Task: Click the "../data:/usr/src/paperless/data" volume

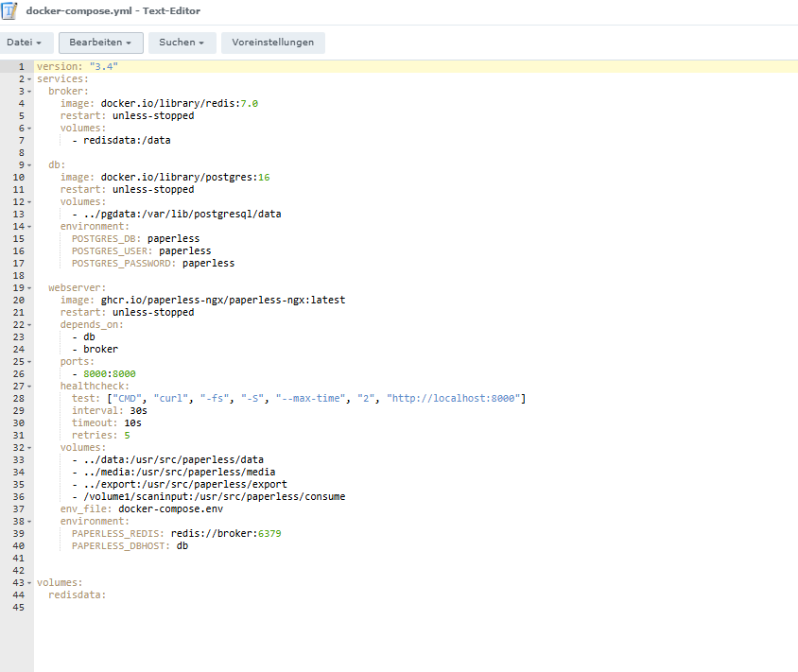Action: (174, 460)
